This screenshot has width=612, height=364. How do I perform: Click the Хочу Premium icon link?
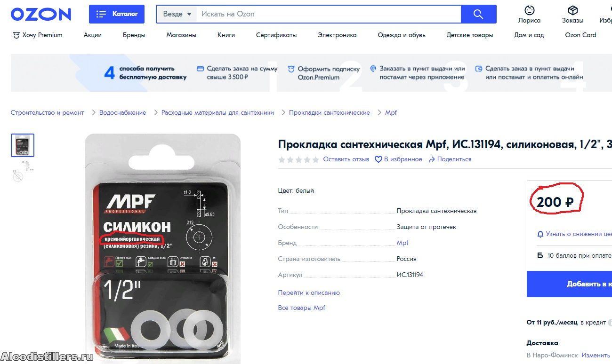tap(16, 35)
